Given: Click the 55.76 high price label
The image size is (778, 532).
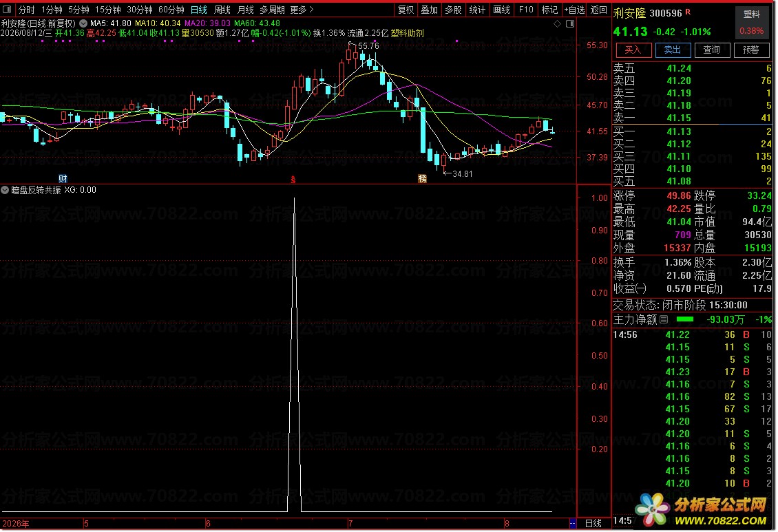Looking at the screenshot, I should click(x=368, y=46).
